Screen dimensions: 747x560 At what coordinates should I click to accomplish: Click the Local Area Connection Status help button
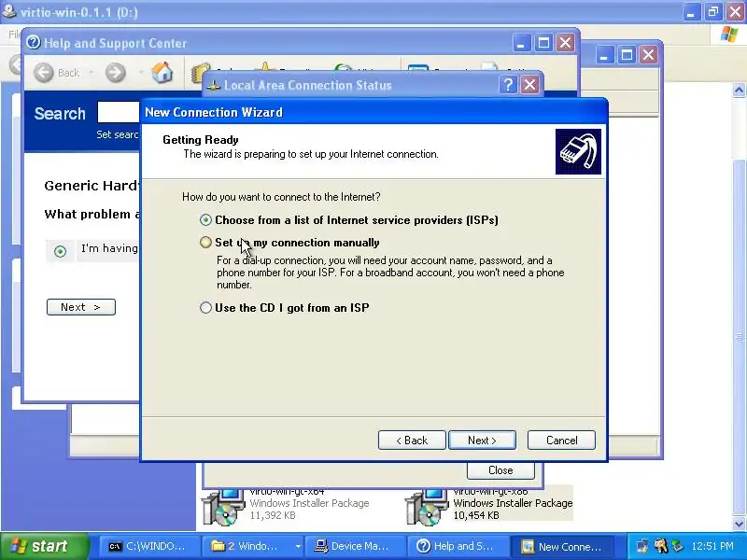508,85
